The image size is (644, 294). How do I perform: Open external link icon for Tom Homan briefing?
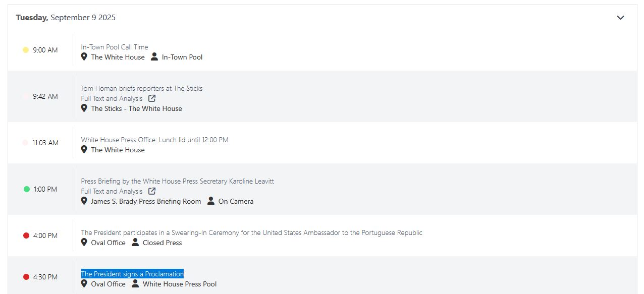click(152, 98)
